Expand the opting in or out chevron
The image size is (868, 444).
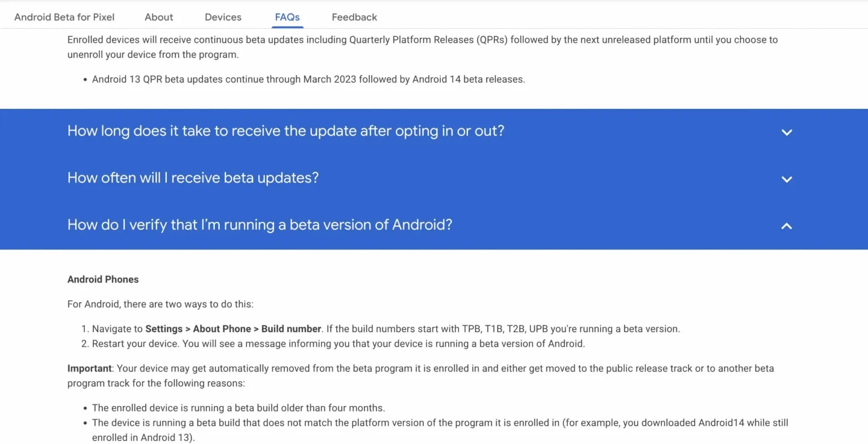click(787, 132)
